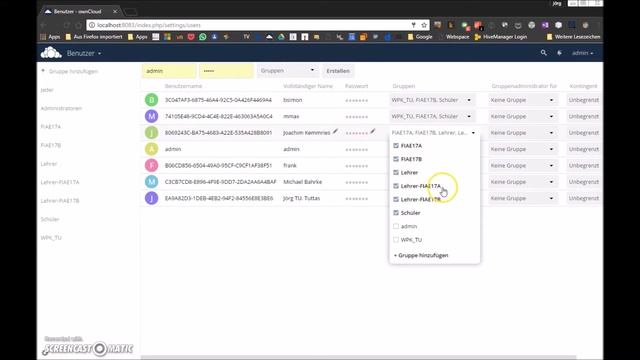Click the new user password input field
Viewport: 640px width, 360px height.
(226, 71)
